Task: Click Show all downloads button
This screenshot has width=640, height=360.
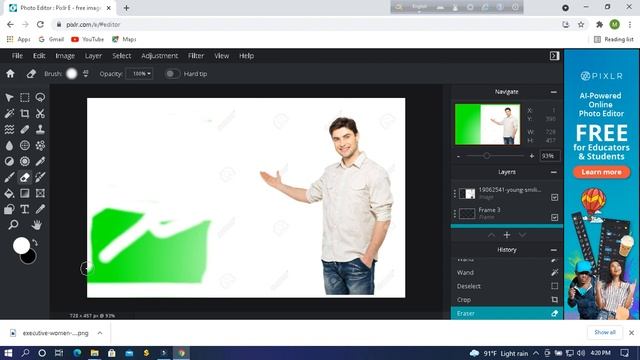Action: point(605,333)
